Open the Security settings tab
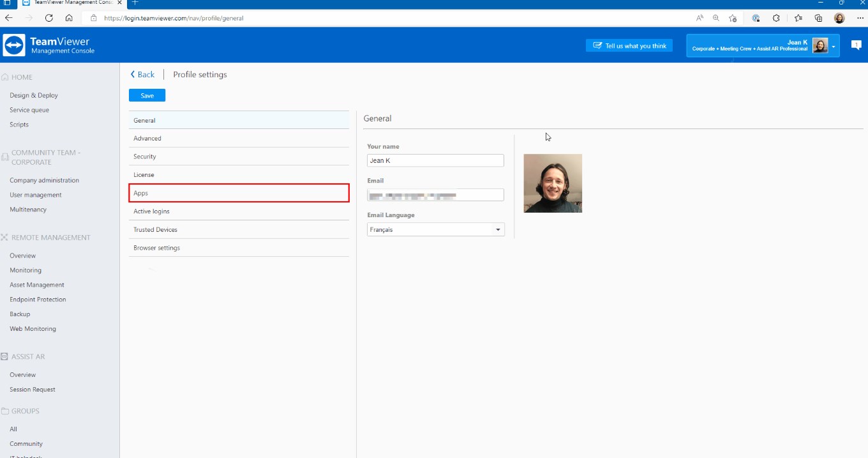The image size is (868, 458). coord(239,156)
